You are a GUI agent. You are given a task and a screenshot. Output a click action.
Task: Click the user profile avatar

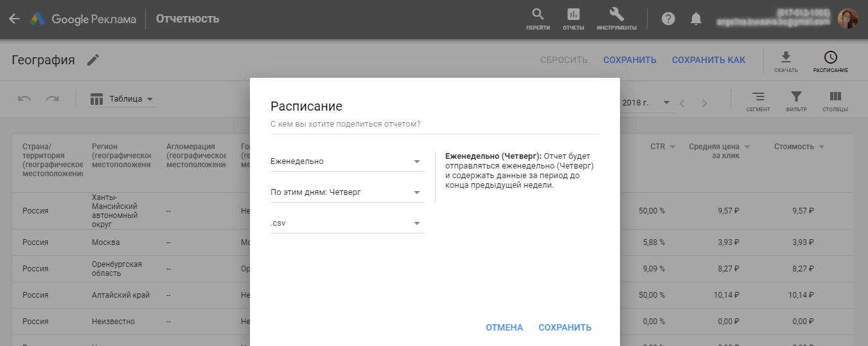(x=848, y=19)
